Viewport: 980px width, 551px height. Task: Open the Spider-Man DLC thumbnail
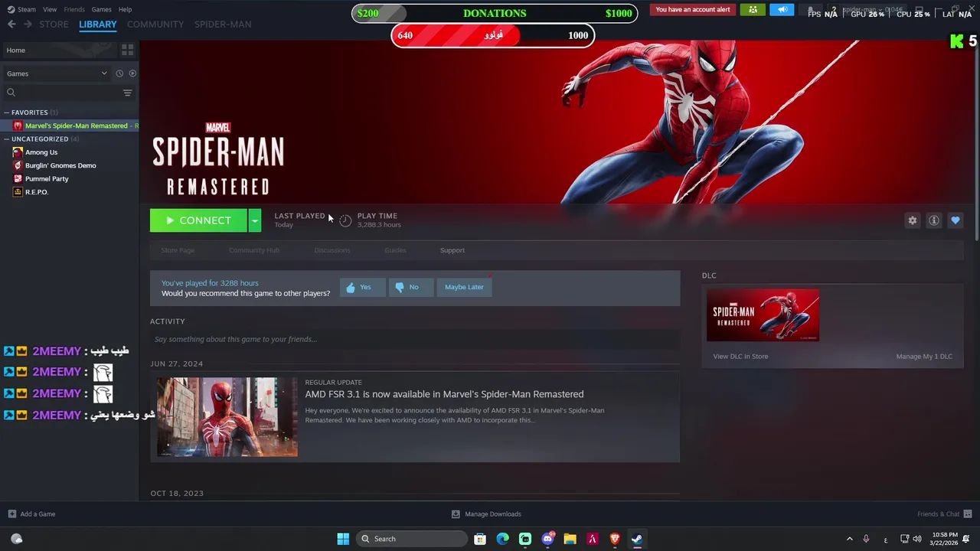click(x=763, y=315)
